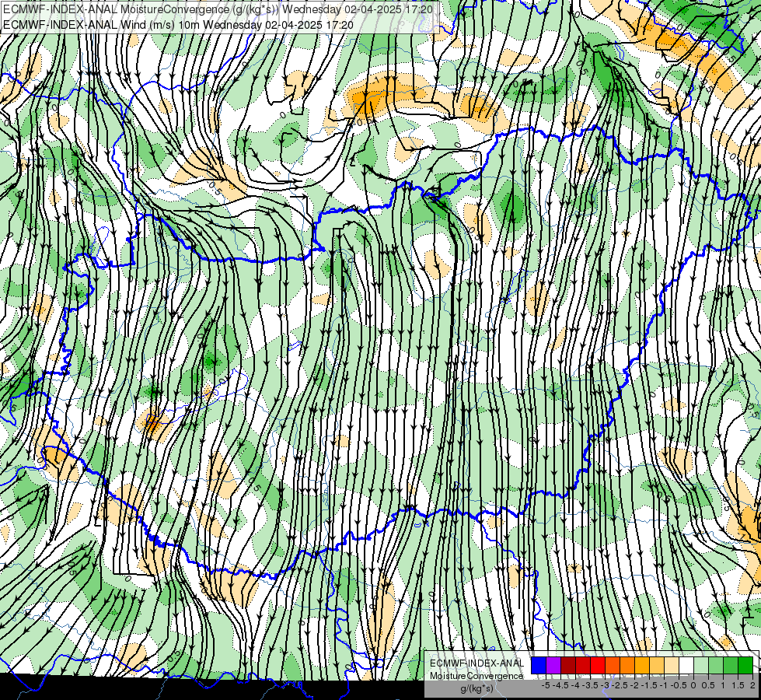Click the amber swatch between -2 and -1.5

[x=642, y=666]
